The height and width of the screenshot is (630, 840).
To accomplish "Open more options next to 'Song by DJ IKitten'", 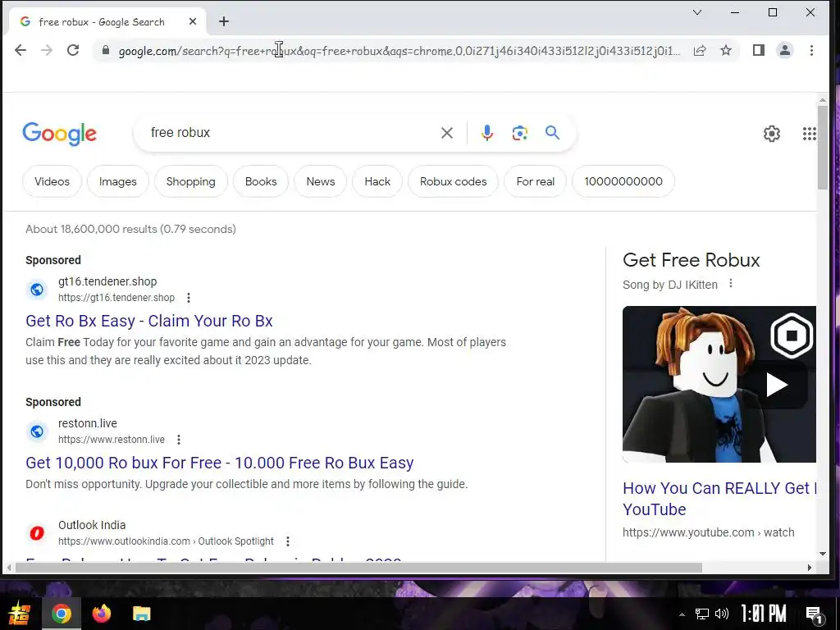I will (x=731, y=284).
